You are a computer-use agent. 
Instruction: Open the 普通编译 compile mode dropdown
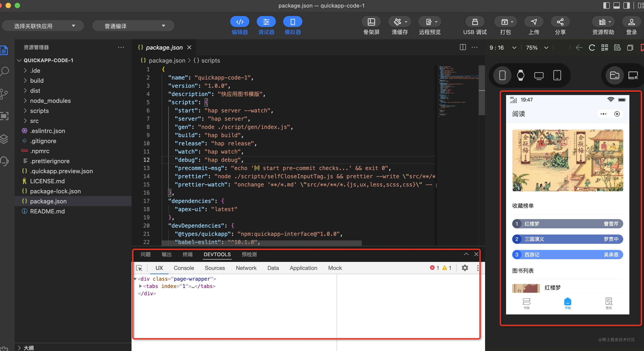133,26
